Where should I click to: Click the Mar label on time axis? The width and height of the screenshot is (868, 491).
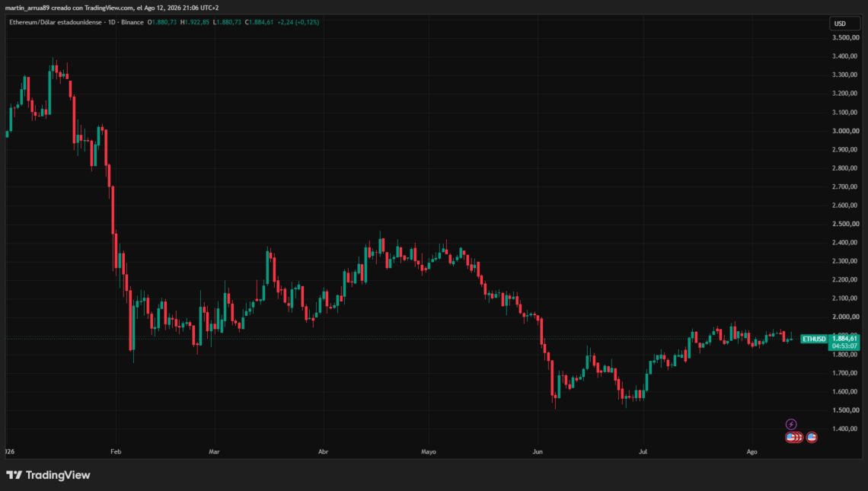214,451
